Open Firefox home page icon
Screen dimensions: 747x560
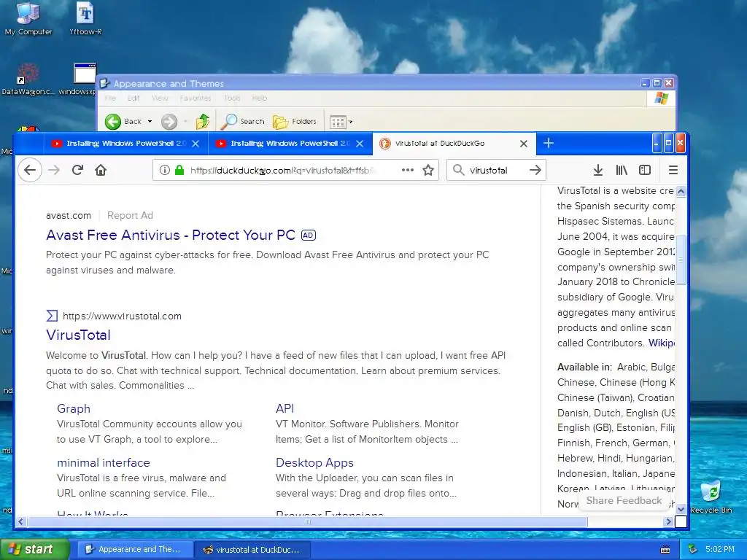[x=101, y=170]
